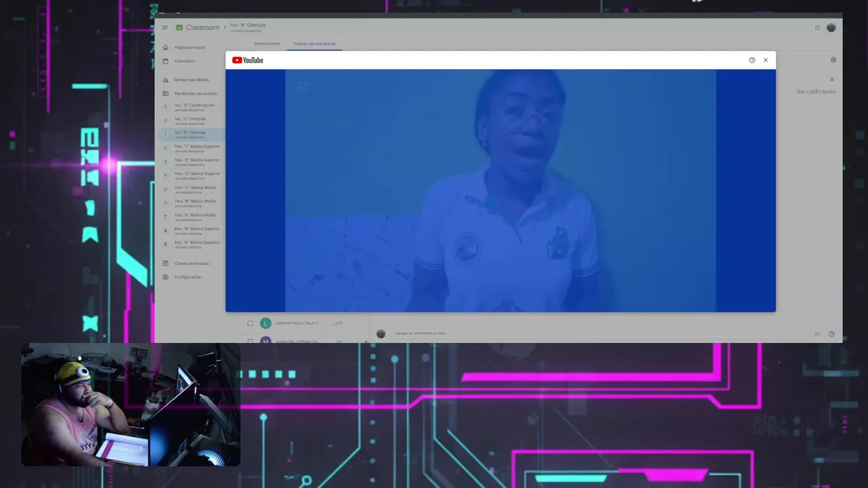Select 8vo. "B" Básica Superior course
Viewport: 868px width, 488px height.
[197, 230]
